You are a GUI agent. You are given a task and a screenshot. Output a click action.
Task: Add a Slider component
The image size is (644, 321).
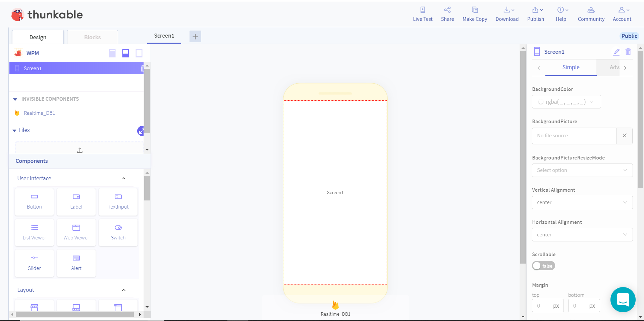[34, 263]
